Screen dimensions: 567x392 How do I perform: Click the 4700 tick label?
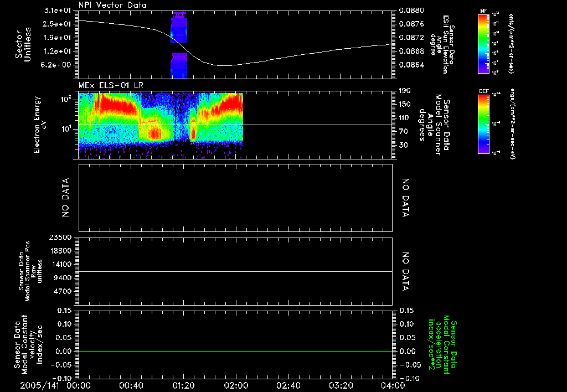pos(64,291)
